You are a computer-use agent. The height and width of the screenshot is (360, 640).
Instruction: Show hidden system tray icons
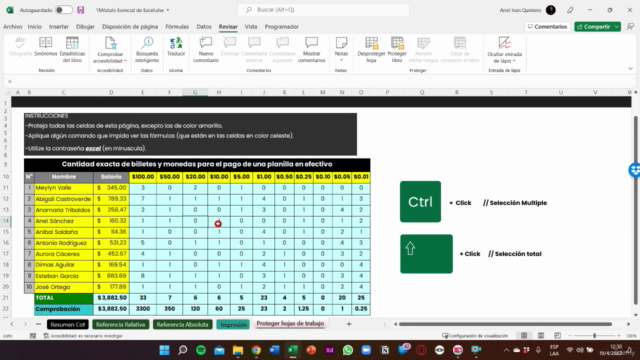tap(507, 350)
